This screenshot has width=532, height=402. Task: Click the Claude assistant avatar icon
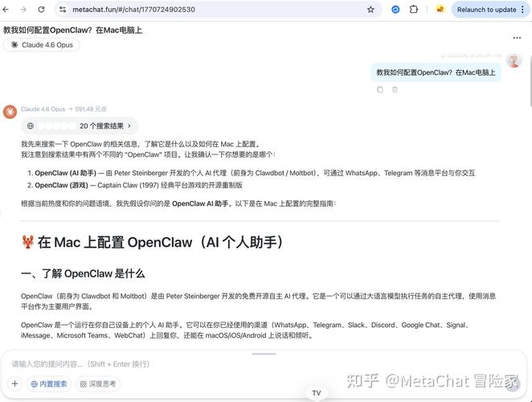coord(10,112)
